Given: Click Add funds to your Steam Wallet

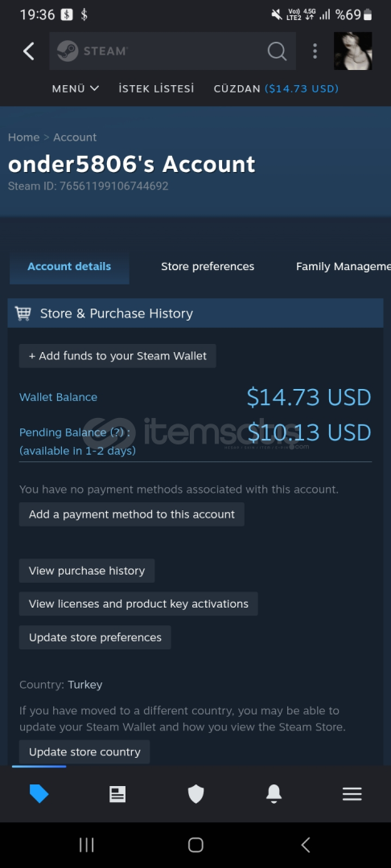Looking at the screenshot, I should [x=117, y=356].
